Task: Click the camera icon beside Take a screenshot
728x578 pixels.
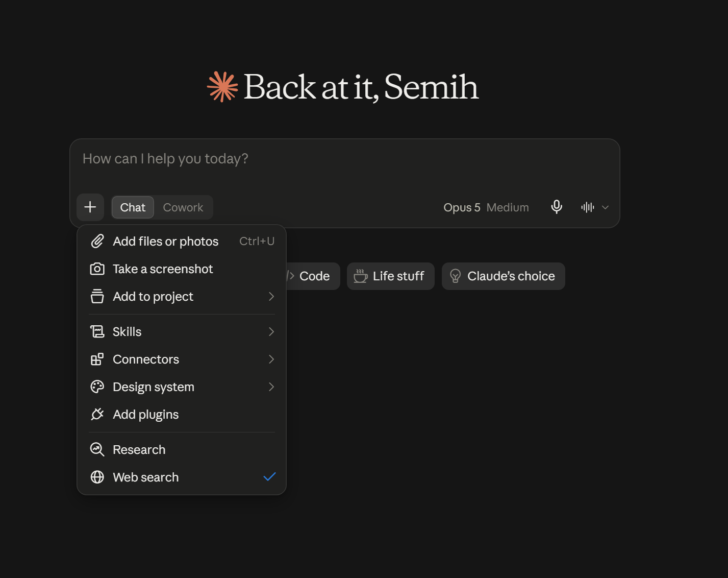Action: tap(97, 269)
